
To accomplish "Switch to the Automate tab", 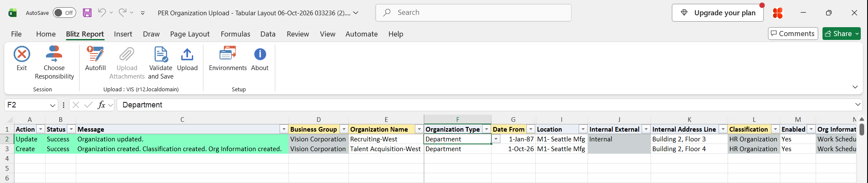I will 361,34.
